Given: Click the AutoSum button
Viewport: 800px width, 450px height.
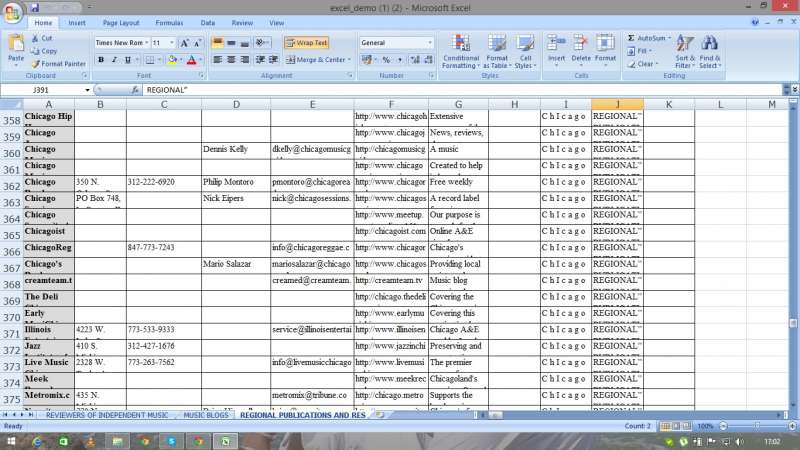Looking at the screenshot, I should (652, 38).
